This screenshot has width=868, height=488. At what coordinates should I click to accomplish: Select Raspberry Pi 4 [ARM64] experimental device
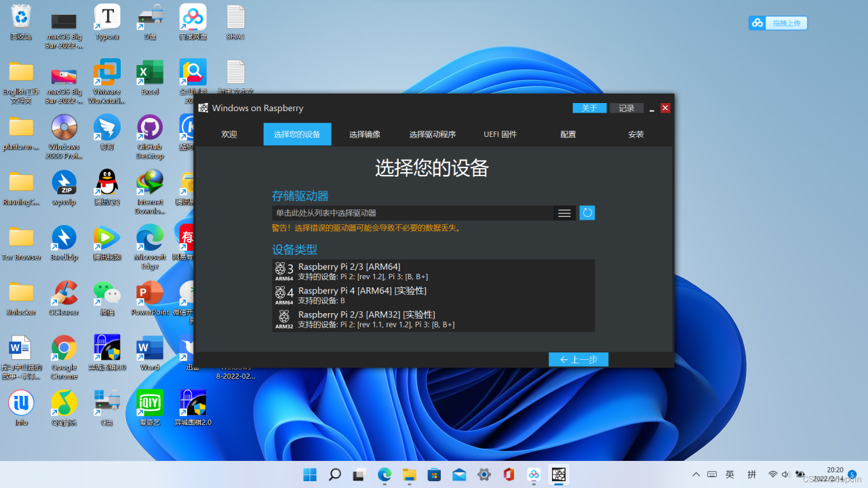click(433, 295)
